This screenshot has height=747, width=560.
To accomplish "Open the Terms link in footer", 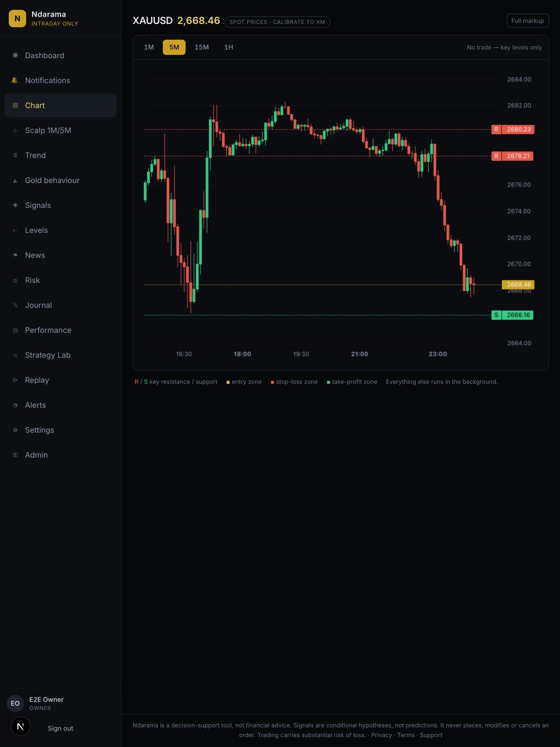I will (406, 735).
